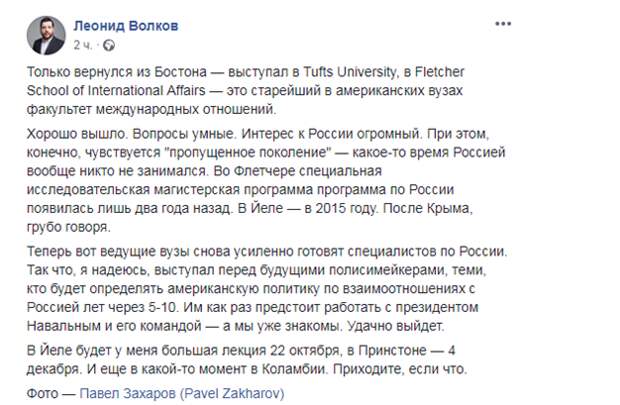The image size is (620, 405).
Task: Click the line starting 'Навальным и его командой'
Action: 236,326
